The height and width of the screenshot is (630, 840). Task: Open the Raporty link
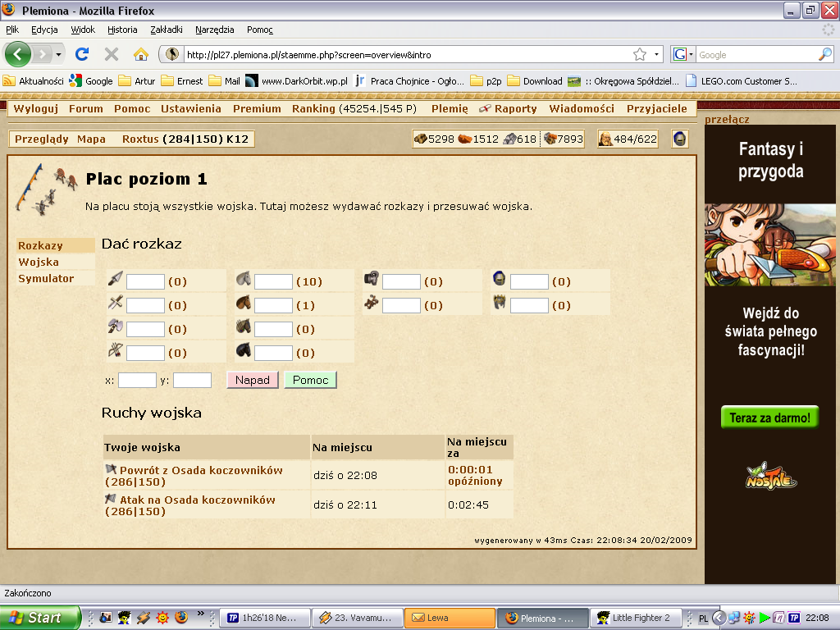515,109
